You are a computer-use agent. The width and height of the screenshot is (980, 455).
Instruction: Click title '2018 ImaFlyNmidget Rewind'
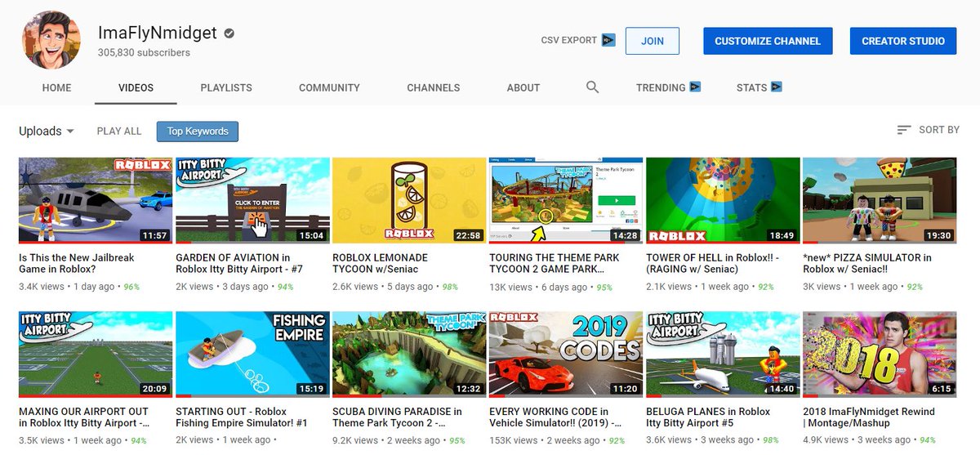[869, 417]
